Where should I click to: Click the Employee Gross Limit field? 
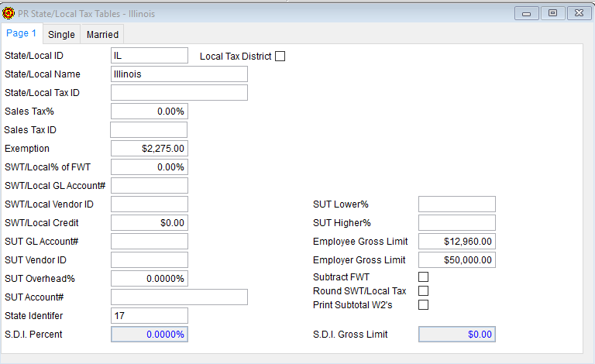(x=457, y=241)
